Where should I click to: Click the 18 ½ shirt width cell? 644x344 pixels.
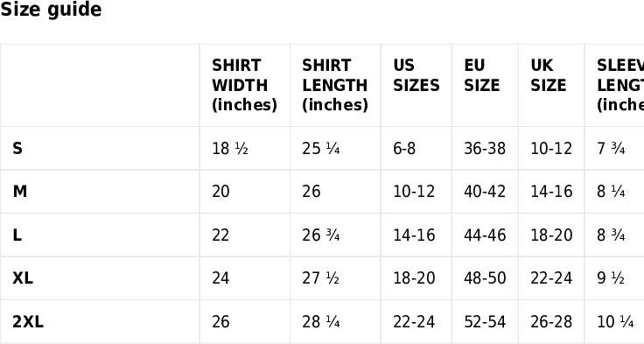click(230, 149)
